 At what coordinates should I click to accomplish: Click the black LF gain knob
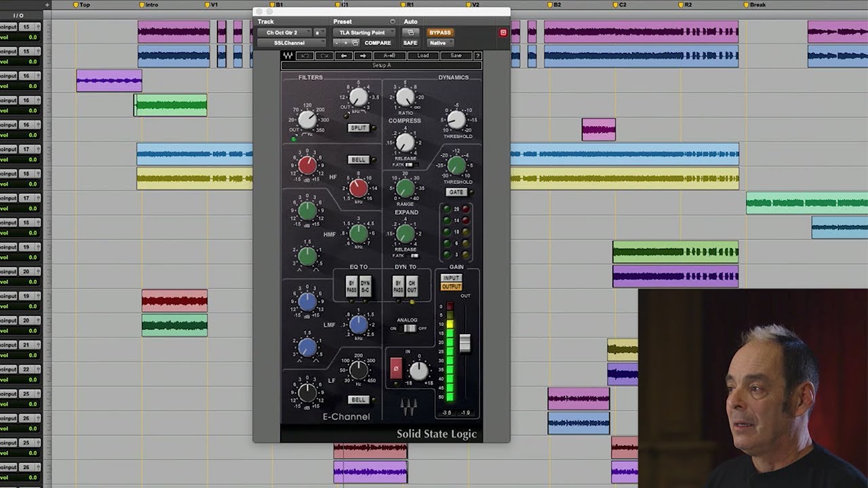click(307, 392)
